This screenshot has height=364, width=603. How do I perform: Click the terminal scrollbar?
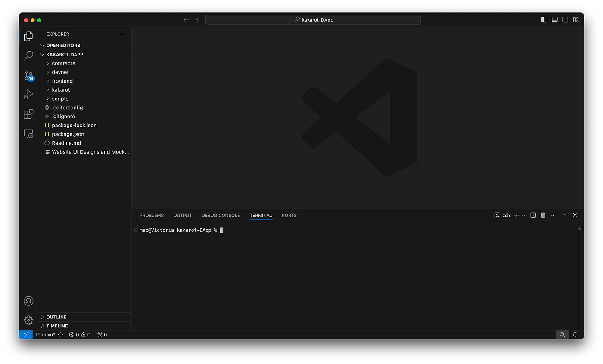point(580,229)
